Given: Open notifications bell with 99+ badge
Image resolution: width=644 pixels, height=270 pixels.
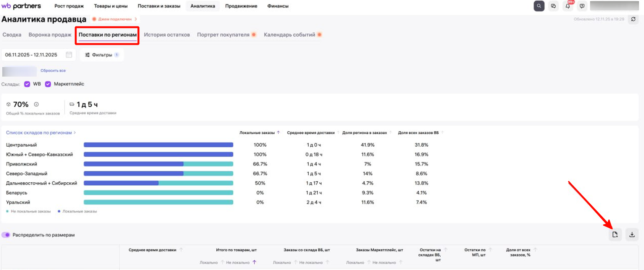Looking at the screenshot, I should coord(568,6).
